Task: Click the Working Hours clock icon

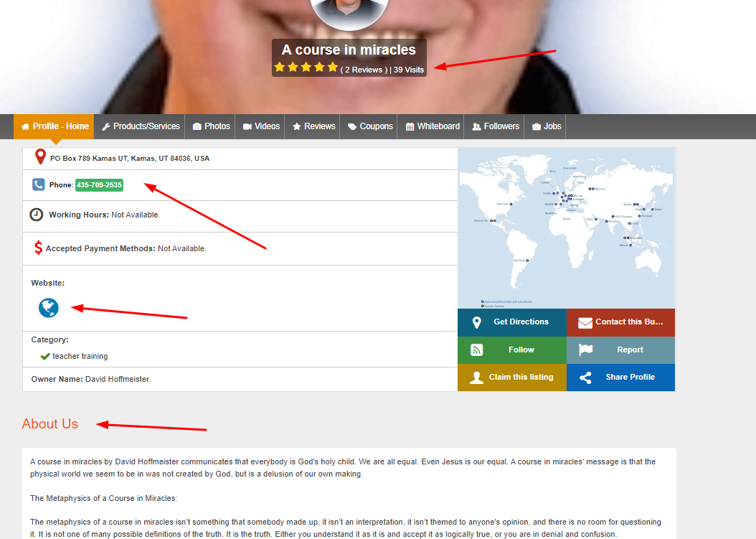Action: click(37, 214)
